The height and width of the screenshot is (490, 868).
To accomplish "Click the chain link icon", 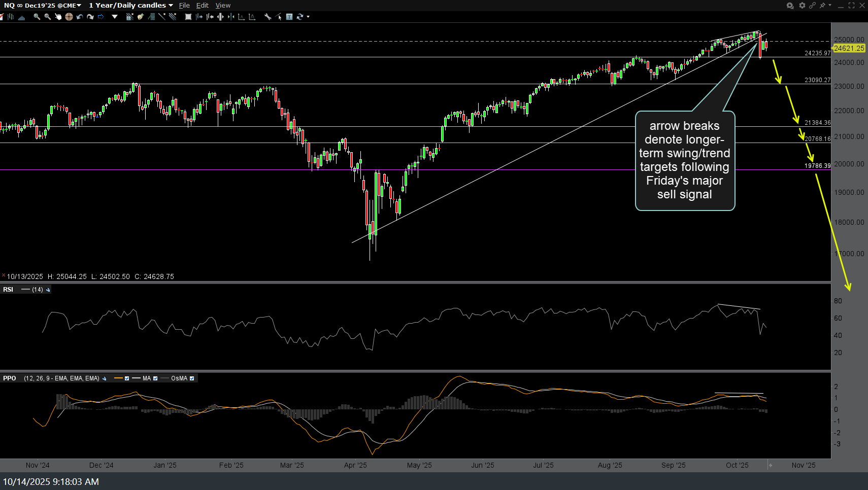I will pyautogui.click(x=812, y=6).
